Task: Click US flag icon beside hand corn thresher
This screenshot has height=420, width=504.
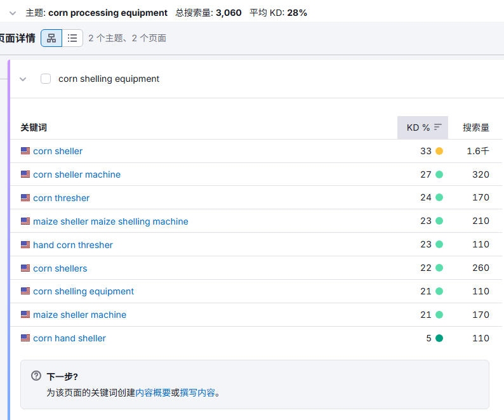Action: coord(25,244)
